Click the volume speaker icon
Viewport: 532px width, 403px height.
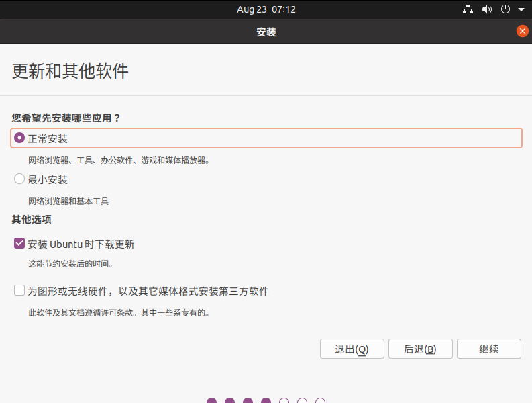(x=487, y=9)
